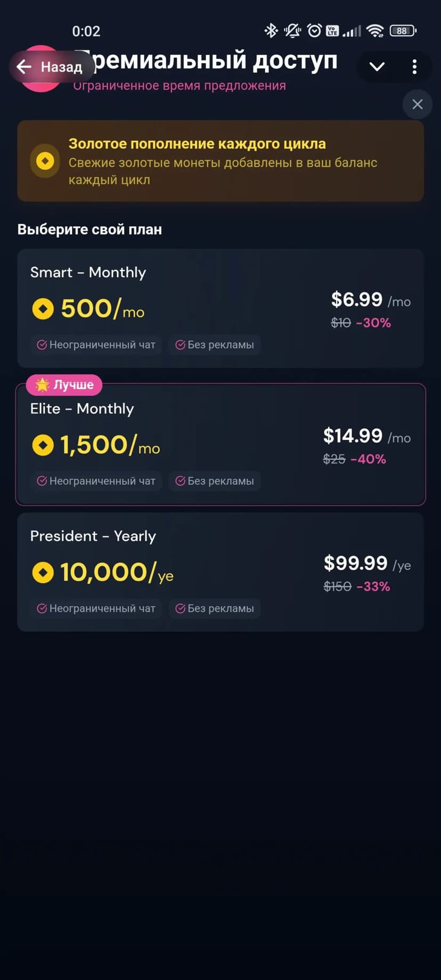The image size is (441, 980).
Task: Tap the gold coin icon in banner
Action: click(45, 161)
